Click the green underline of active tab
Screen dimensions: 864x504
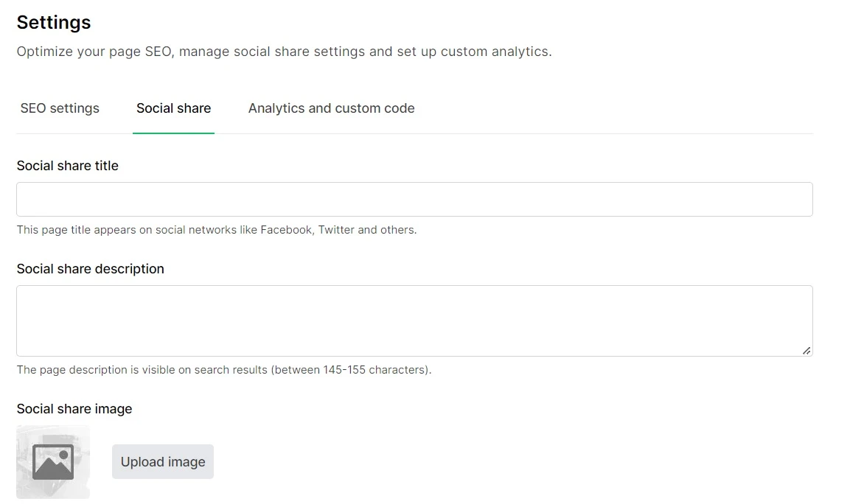pyautogui.click(x=173, y=133)
